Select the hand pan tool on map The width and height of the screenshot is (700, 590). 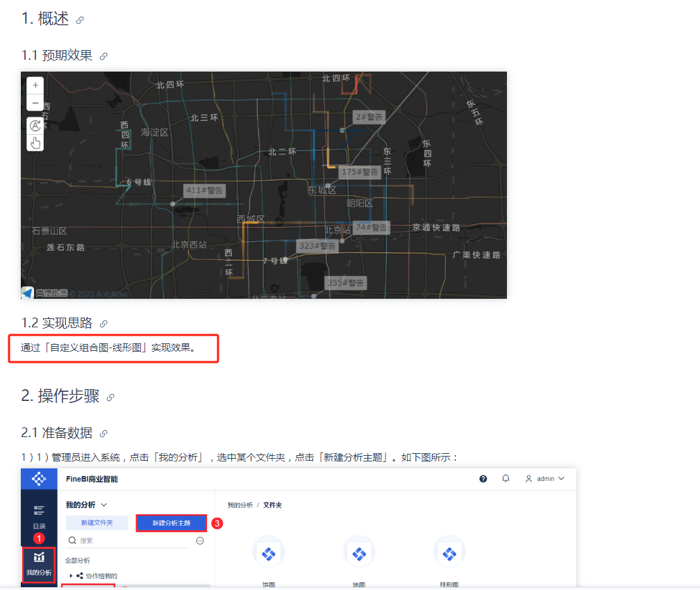point(35,143)
